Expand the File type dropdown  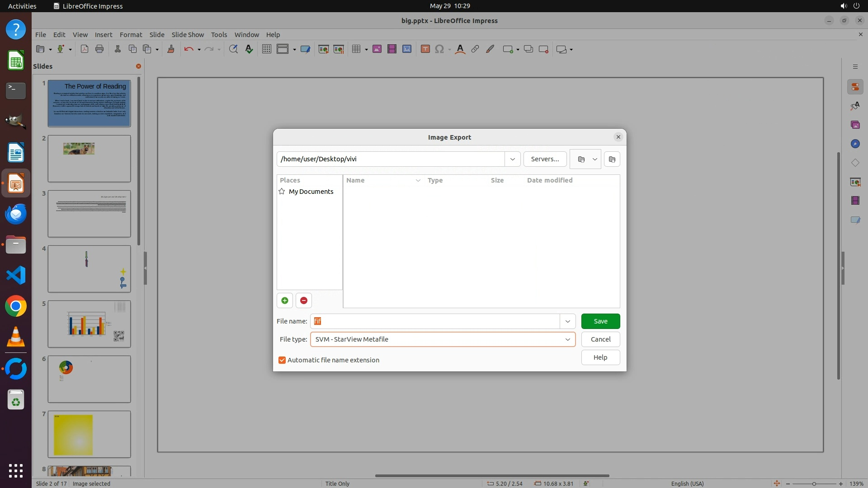pos(567,339)
